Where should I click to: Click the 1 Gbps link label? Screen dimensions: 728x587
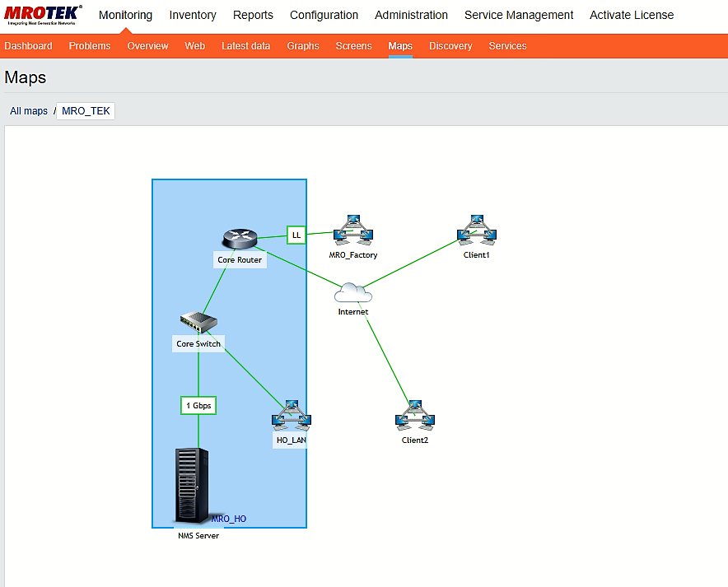point(198,406)
